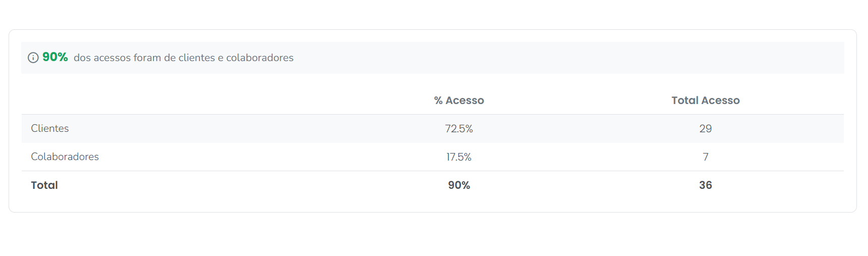Sort by the % Acesso column header
Screen dimensions: 868x256
(x=458, y=100)
